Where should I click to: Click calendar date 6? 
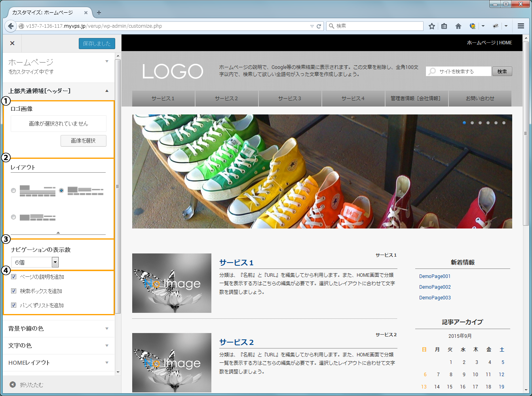tap(425, 375)
